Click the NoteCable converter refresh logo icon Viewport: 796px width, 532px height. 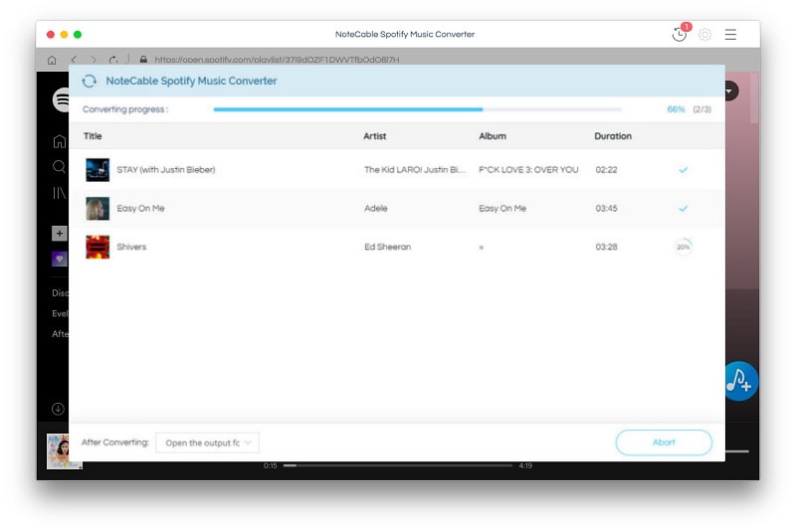click(x=90, y=82)
